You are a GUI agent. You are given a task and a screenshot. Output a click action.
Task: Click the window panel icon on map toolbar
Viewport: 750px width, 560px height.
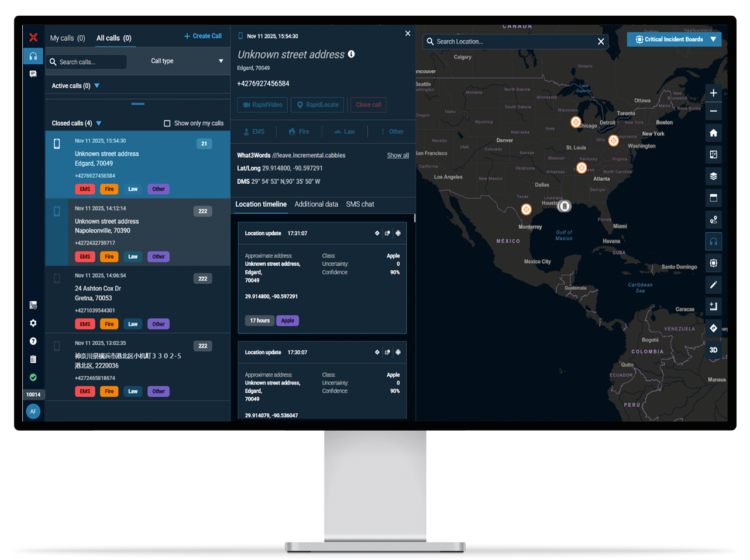[x=713, y=198]
